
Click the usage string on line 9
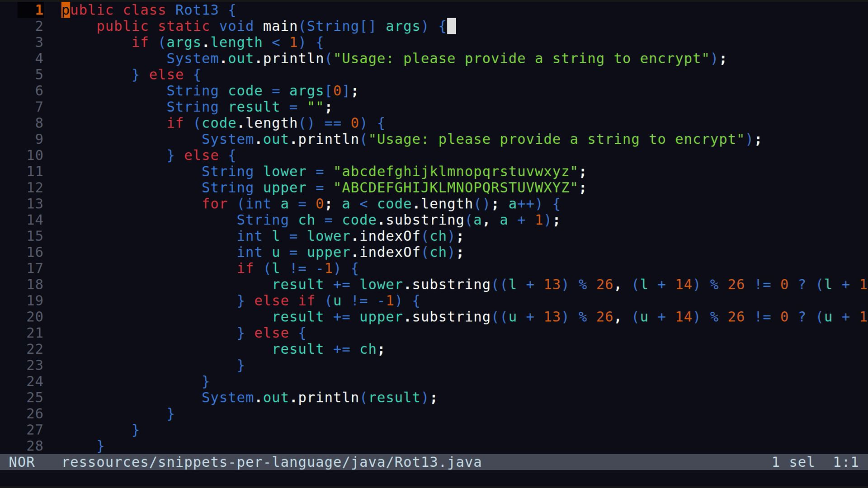pos(557,139)
